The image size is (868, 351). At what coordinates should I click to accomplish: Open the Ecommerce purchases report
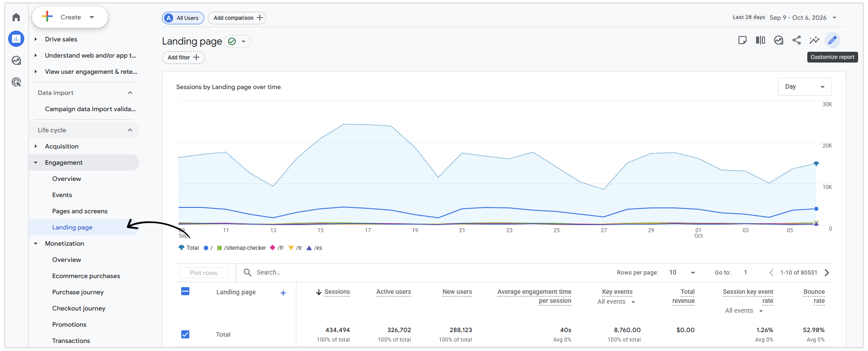point(86,276)
